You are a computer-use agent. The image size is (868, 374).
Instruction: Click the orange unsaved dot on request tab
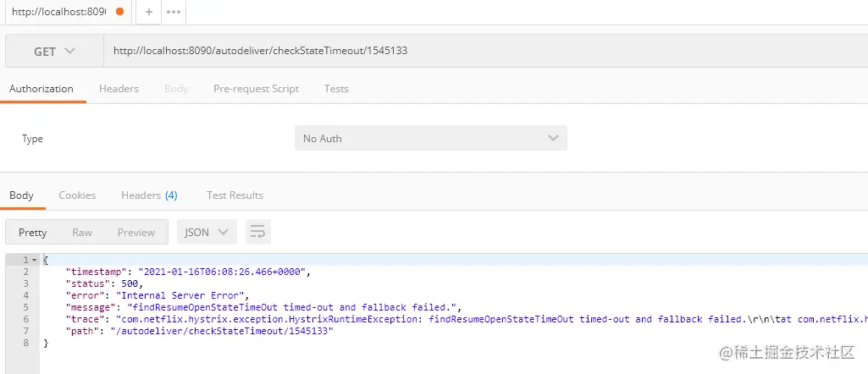click(x=119, y=13)
